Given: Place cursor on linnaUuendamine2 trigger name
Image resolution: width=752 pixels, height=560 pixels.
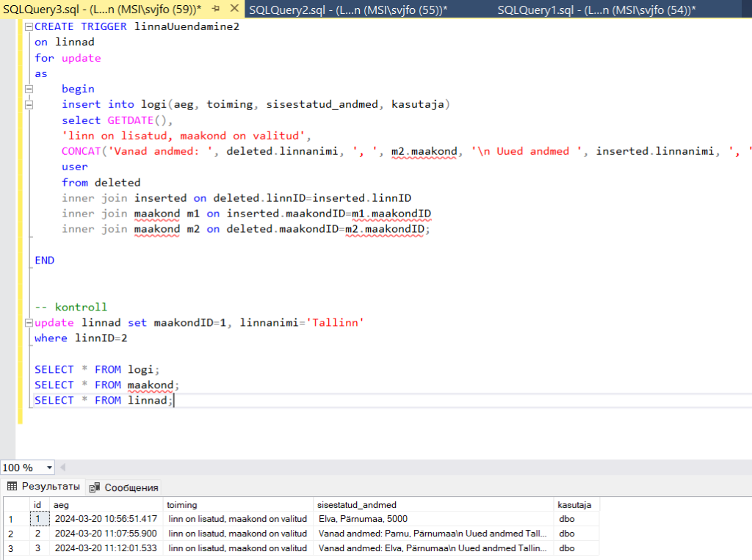Looking at the screenshot, I should [187, 27].
